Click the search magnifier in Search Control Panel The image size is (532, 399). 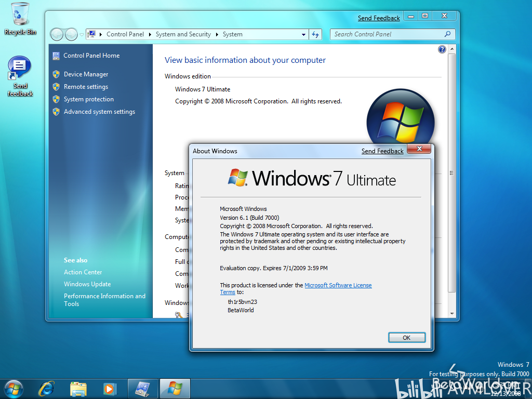(447, 34)
